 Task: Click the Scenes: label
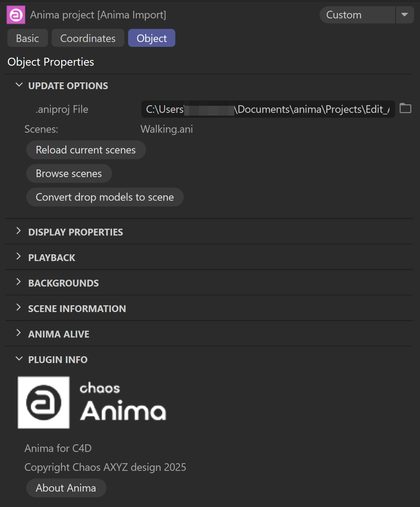pos(42,129)
